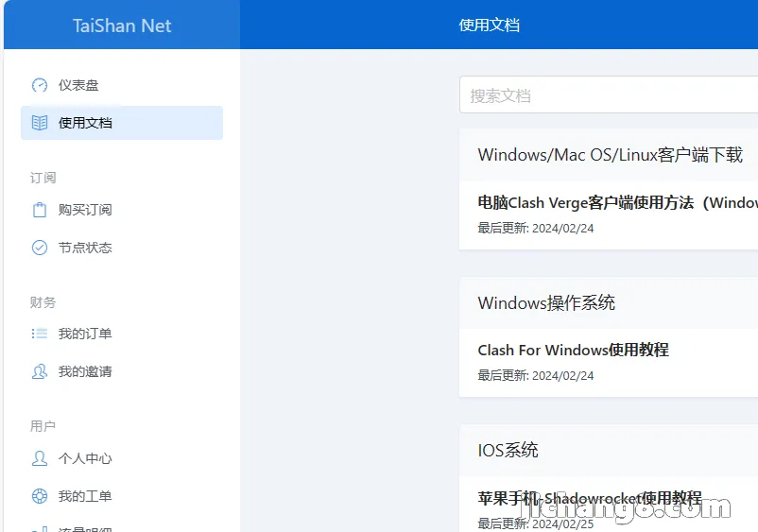Screen dimensions: 758x532
Task: Click the IOS系统 section heading
Action: pyautogui.click(x=508, y=451)
